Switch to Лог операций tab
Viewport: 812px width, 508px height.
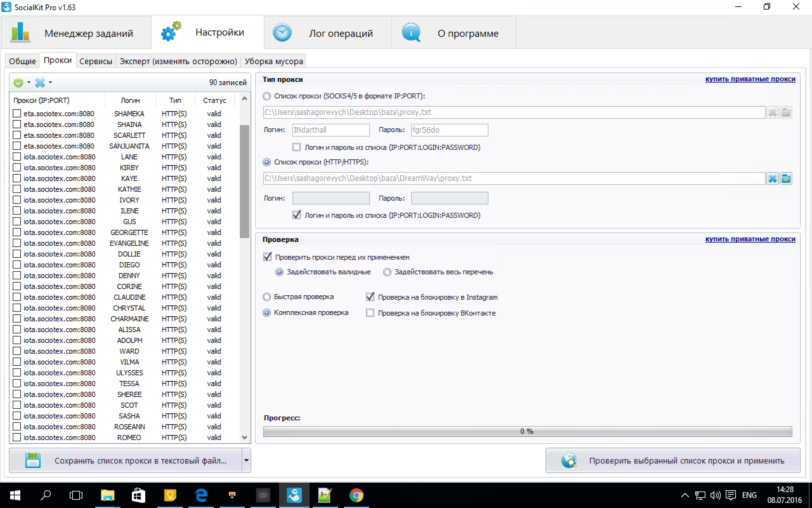[x=328, y=33]
